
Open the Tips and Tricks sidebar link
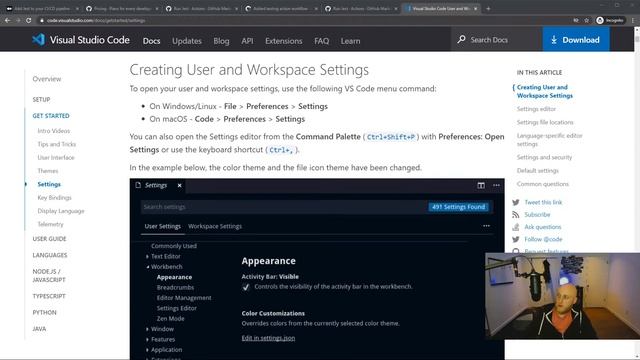pos(57,144)
